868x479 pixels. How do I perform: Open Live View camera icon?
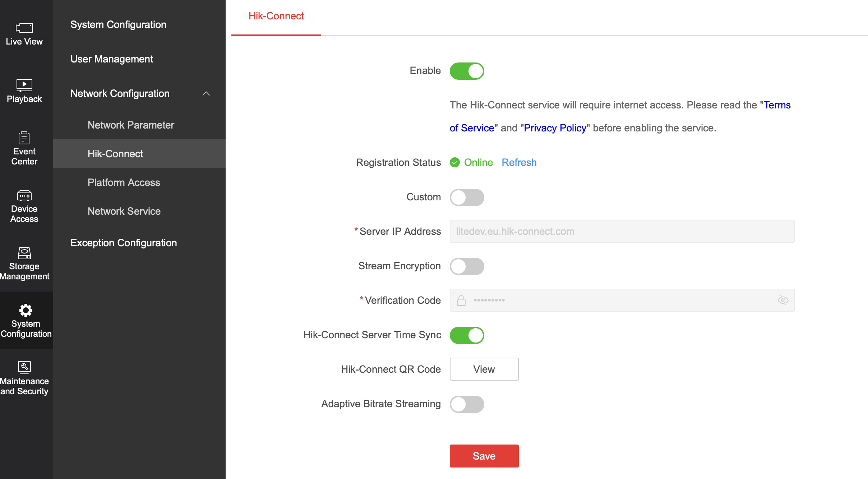tap(24, 28)
